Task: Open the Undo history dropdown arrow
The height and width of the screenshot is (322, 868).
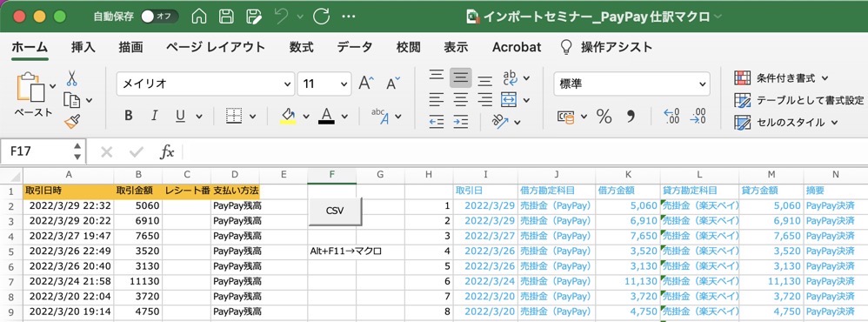Action: point(300,17)
